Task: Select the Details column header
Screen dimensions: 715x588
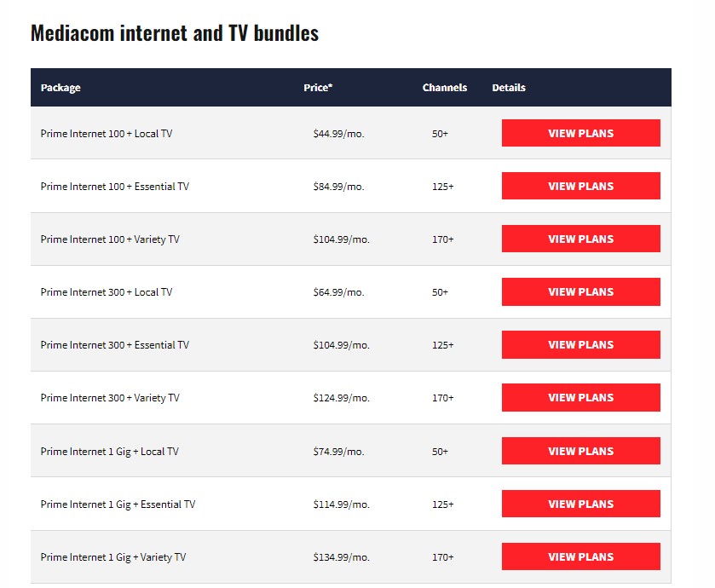Action: (x=509, y=88)
